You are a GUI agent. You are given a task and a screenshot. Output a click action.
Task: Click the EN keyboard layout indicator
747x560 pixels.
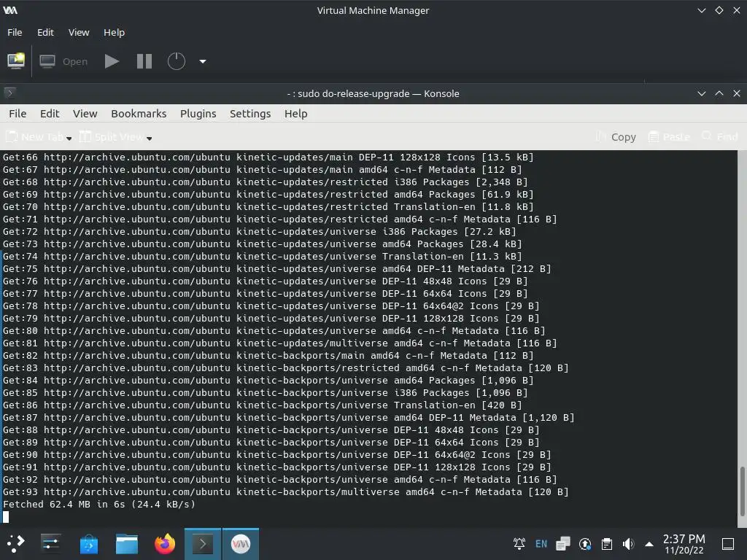[541, 543]
